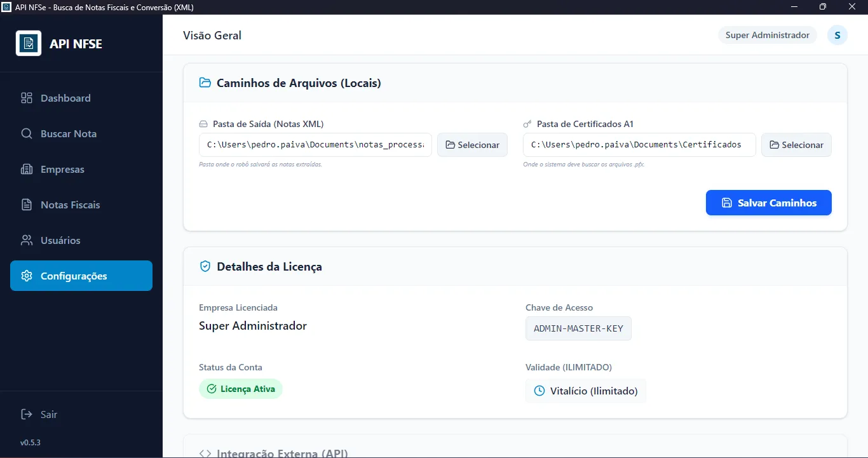Click the Chave de Acesso label
Viewport: 868px width, 458px height.
[x=559, y=307]
